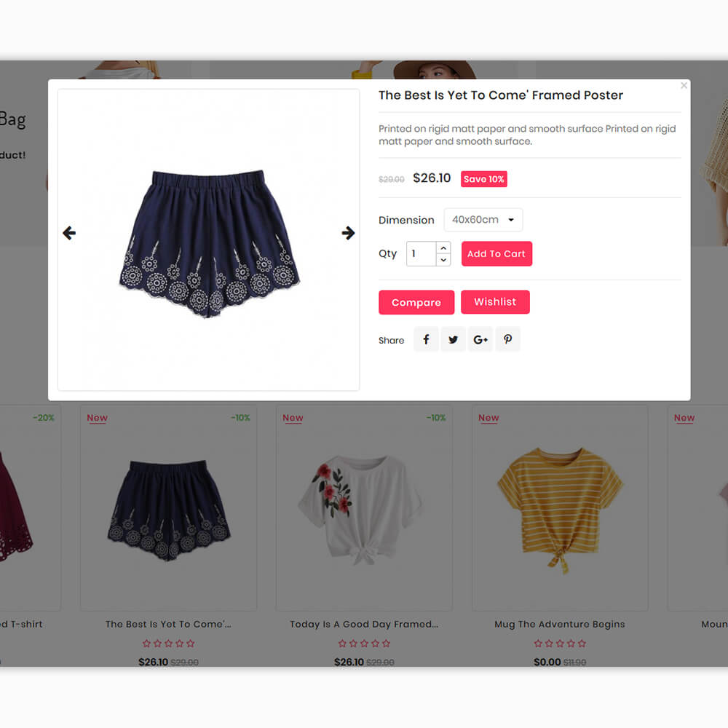Share product on Facebook
Viewport: 728px width, 728px height.
pyautogui.click(x=426, y=339)
